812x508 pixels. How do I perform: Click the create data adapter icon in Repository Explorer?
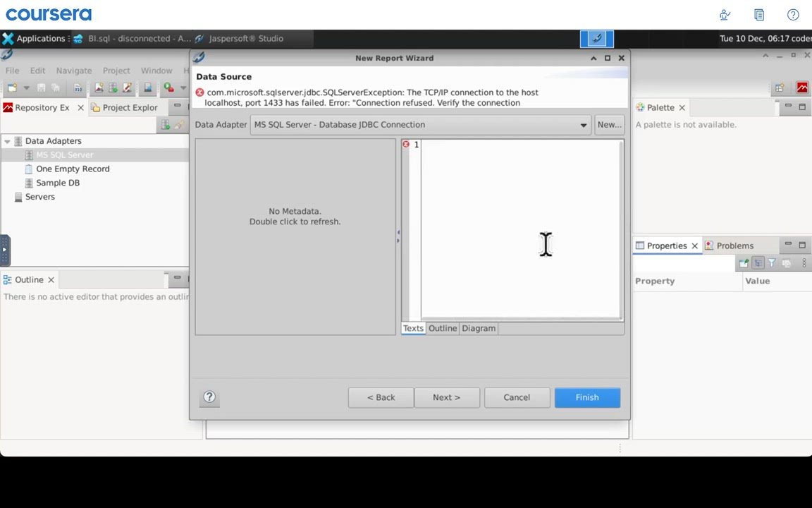[x=165, y=124]
